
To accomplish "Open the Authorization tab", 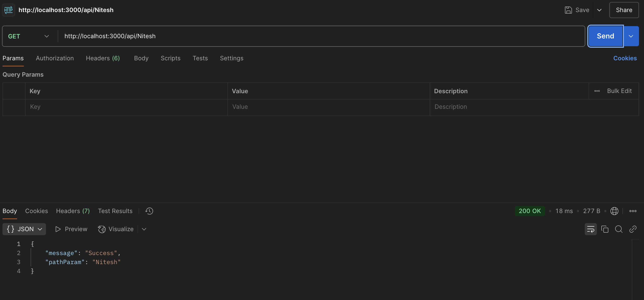I will tap(55, 58).
